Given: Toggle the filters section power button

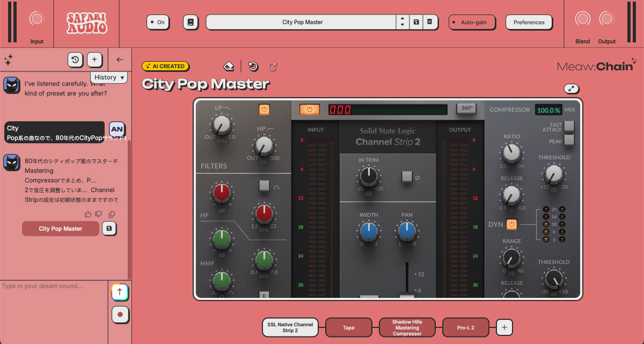Looking at the screenshot, I should 264,109.
